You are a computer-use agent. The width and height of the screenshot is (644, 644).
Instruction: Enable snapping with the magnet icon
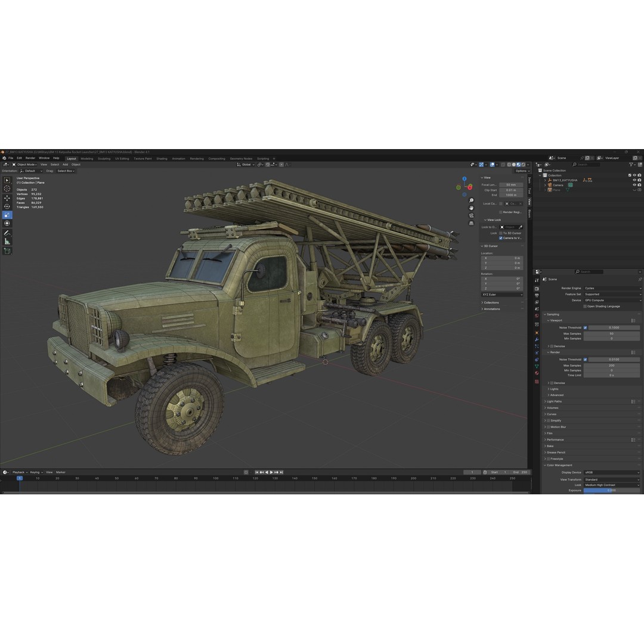pyautogui.click(x=481, y=164)
